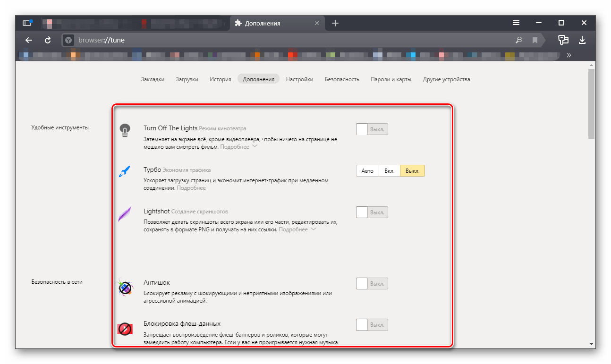This screenshot has width=611, height=364.
Task: Enable the Антишок switch
Action: click(x=372, y=284)
